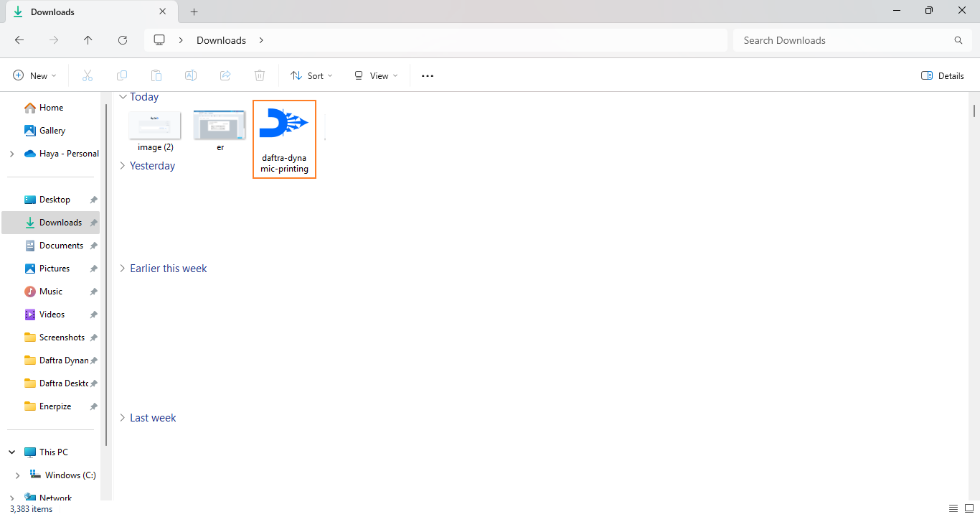Collapse the This PC tree node
This screenshot has height=517, width=980.
11,452
